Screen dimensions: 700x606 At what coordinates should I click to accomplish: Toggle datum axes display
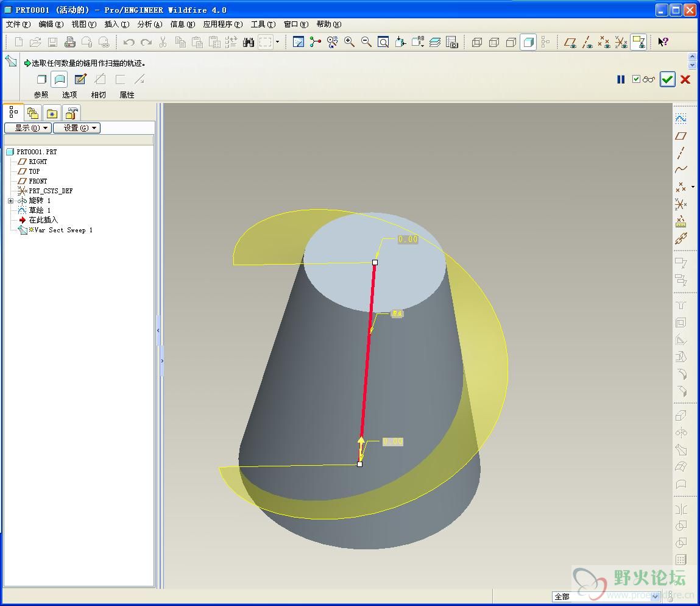point(587,42)
